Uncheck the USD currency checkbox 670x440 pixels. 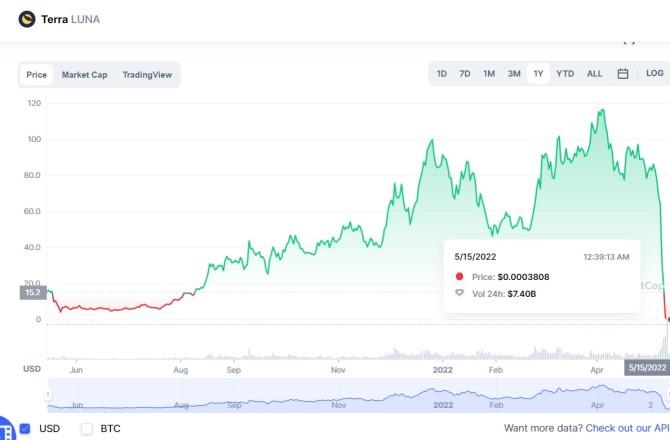click(x=25, y=428)
